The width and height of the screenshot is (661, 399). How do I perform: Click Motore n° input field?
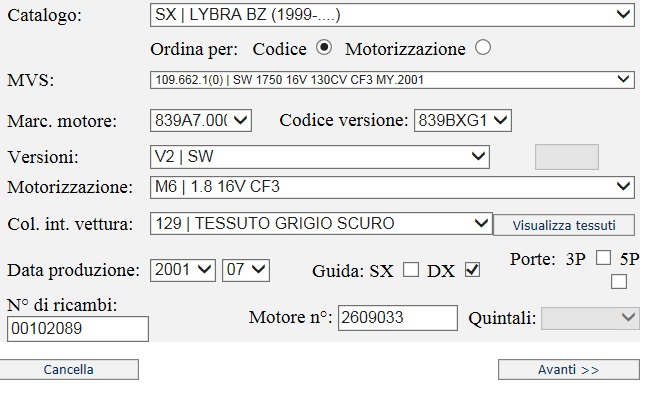pyautogui.click(x=398, y=318)
